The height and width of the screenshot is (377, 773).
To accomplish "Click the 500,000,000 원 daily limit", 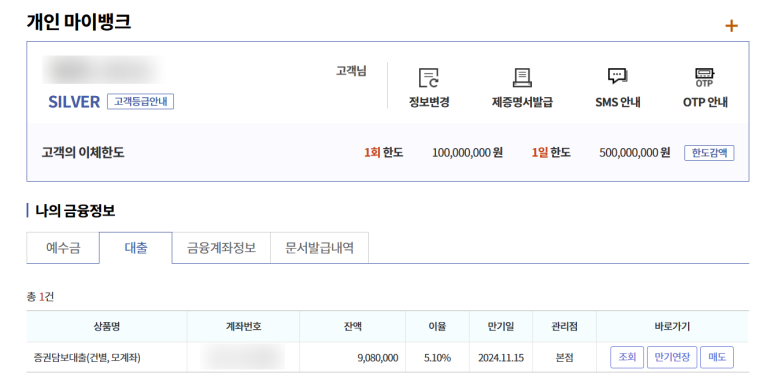I will coord(634,153).
